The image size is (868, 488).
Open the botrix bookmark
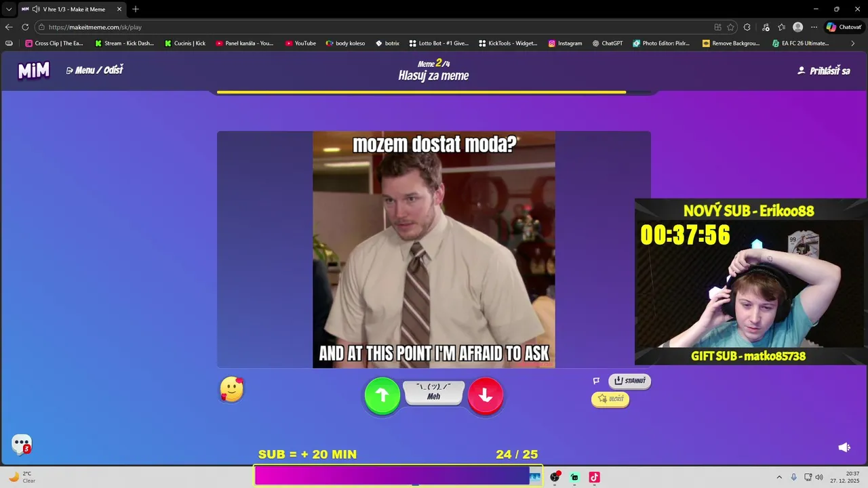coord(387,43)
